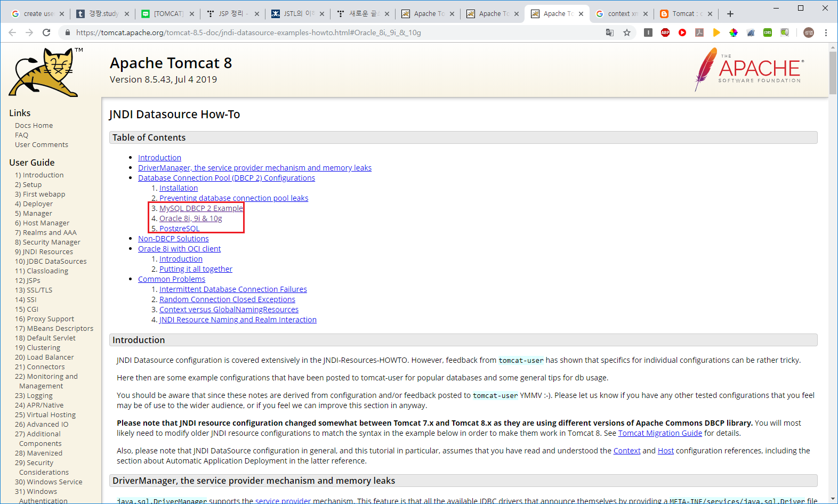The image size is (838, 504).
Task: Open 'Putting it all together' link
Action: point(196,269)
